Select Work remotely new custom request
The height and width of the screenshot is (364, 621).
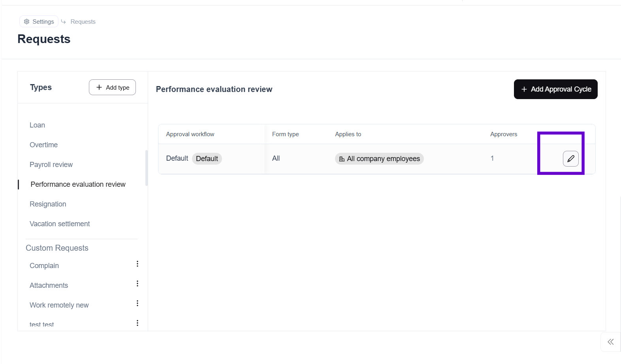click(x=59, y=305)
